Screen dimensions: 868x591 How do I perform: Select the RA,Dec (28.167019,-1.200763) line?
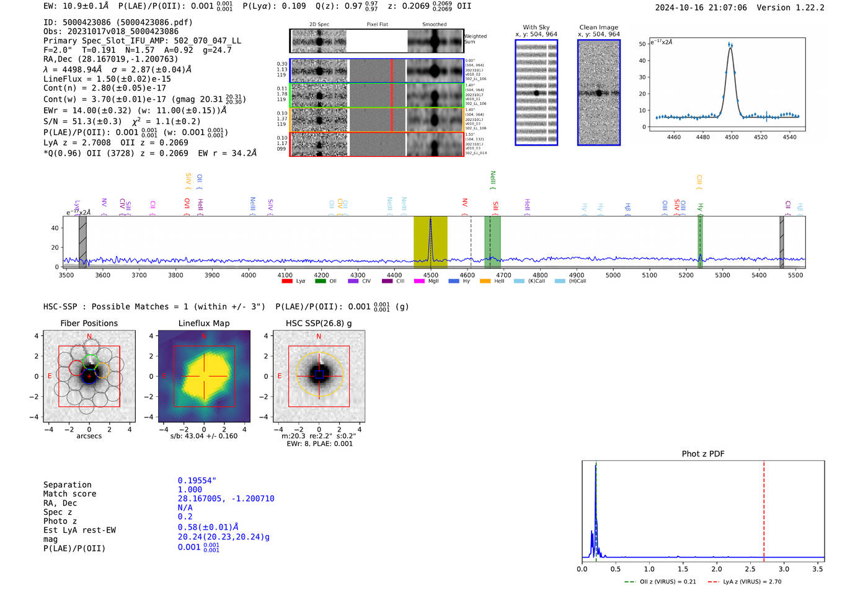point(111,60)
